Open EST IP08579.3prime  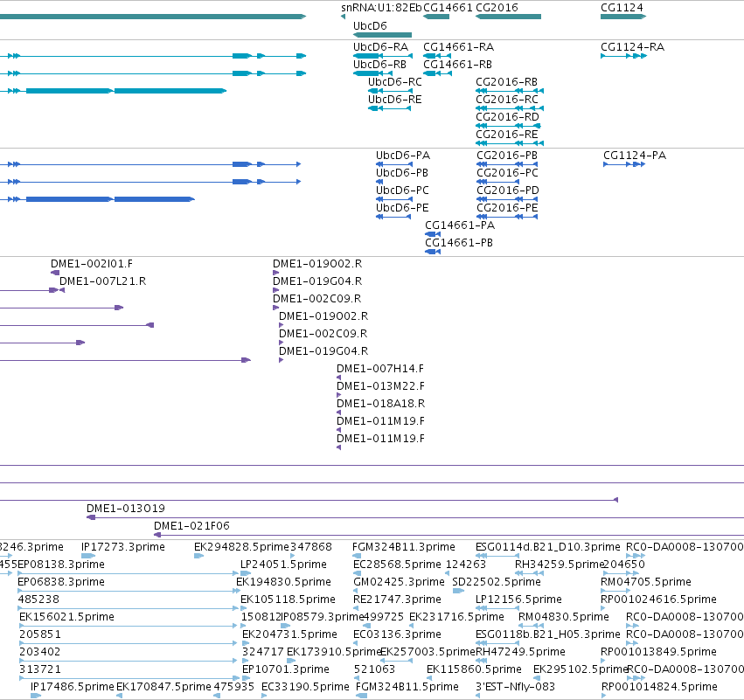[x=323, y=617]
